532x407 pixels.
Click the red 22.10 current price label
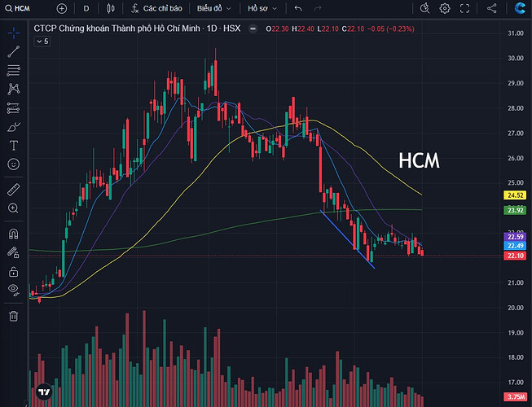(x=515, y=256)
